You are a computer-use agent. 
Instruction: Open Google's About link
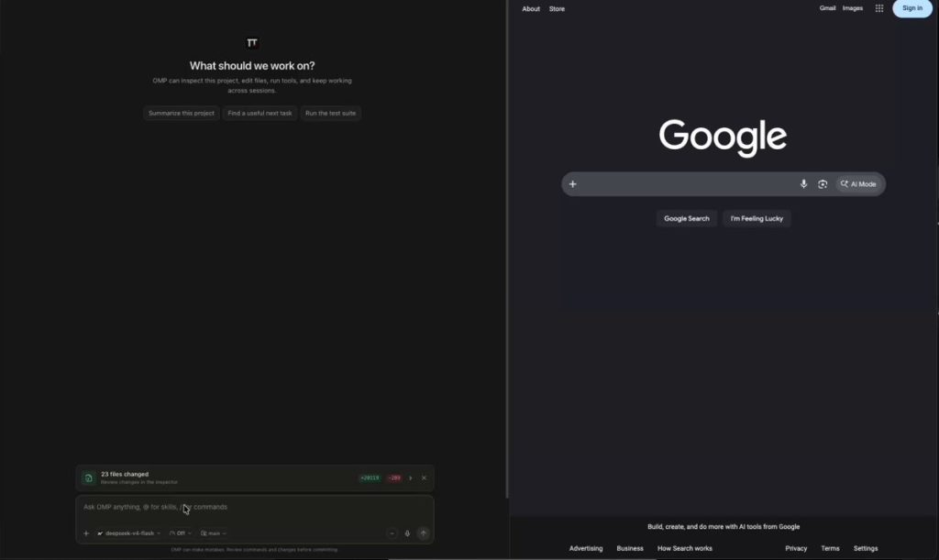point(531,9)
